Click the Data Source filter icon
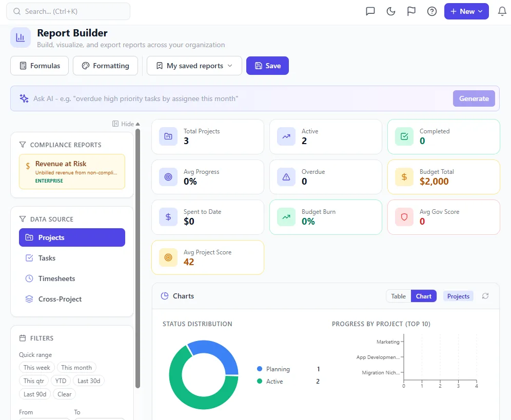The height and width of the screenshot is (420, 511). click(23, 219)
